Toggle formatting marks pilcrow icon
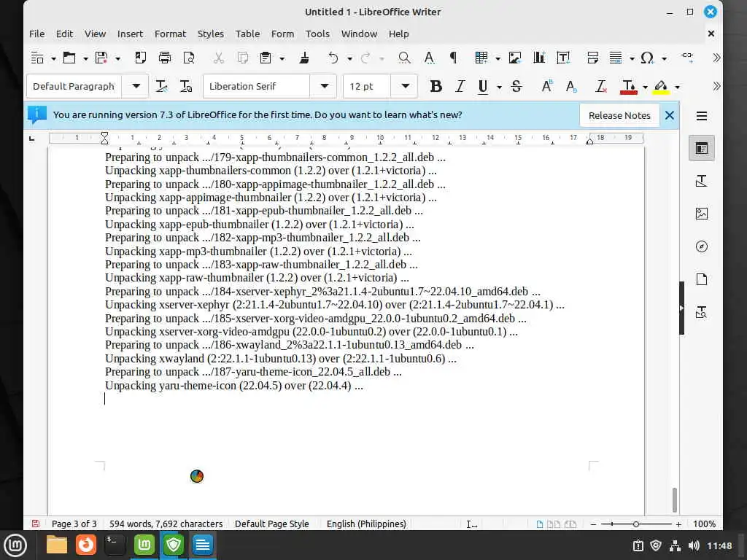The width and height of the screenshot is (747, 560). click(454, 58)
